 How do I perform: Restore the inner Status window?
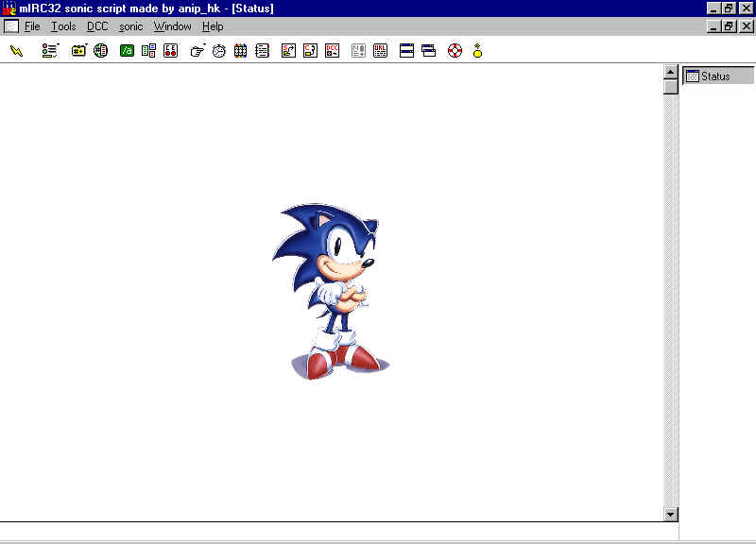coord(729,26)
